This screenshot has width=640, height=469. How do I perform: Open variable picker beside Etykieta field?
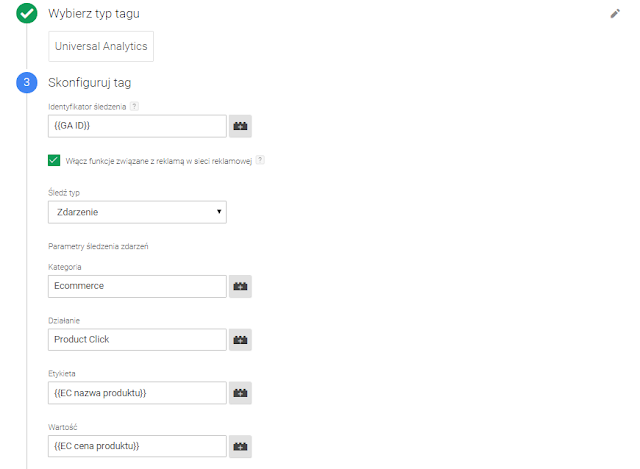click(241, 392)
